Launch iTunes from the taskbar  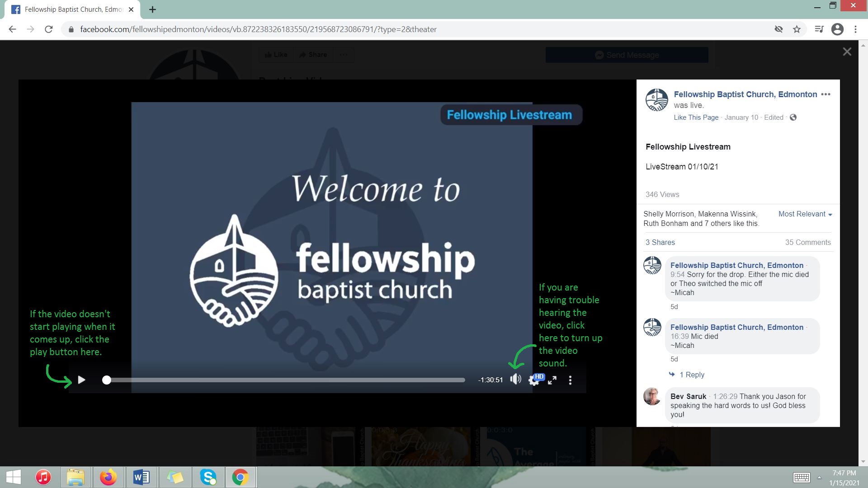pos(43,477)
